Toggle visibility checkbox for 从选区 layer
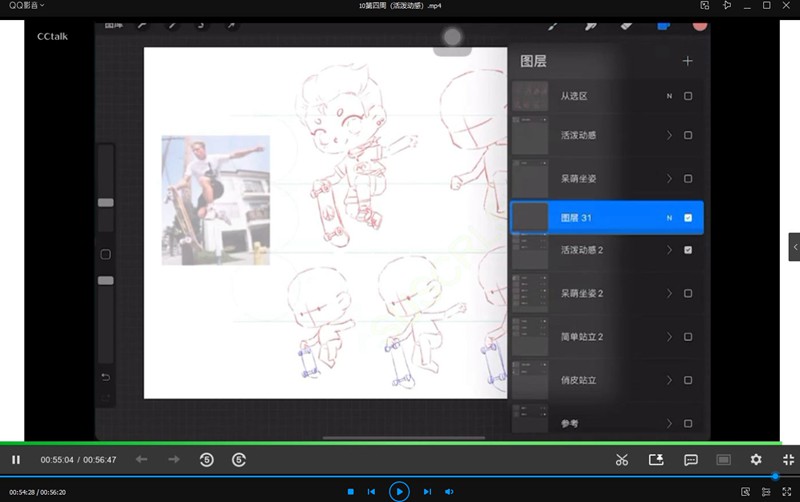The height and width of the screenshot is (502, 800). [x=688, y=96]
